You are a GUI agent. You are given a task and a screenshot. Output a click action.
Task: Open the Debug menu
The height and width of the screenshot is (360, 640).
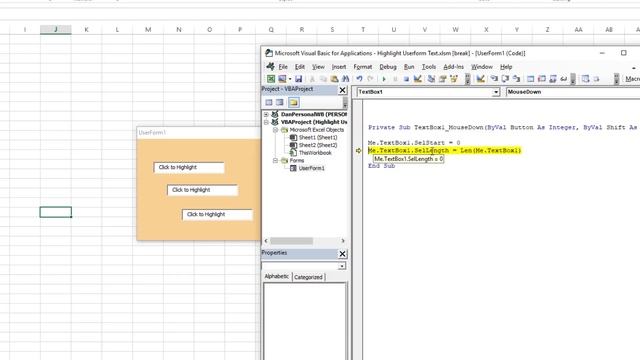pos(388,67)
